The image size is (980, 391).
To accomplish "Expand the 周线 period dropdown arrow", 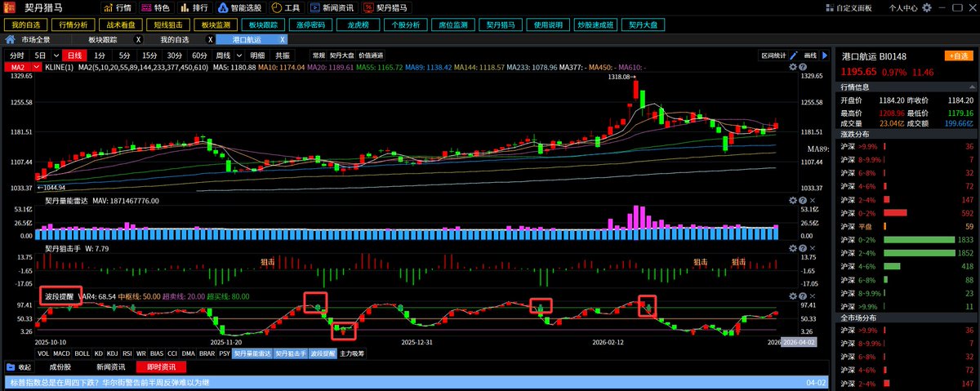I will click(239, 56).
